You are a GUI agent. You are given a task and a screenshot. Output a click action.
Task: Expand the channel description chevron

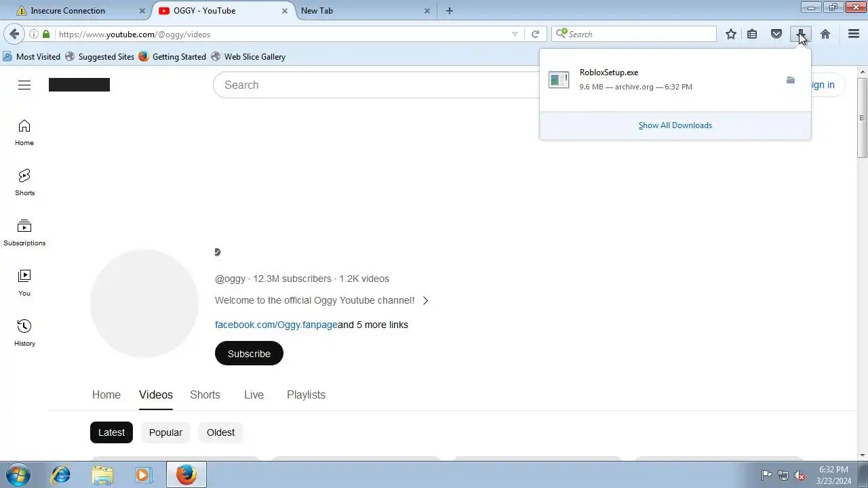pos(426,300)
